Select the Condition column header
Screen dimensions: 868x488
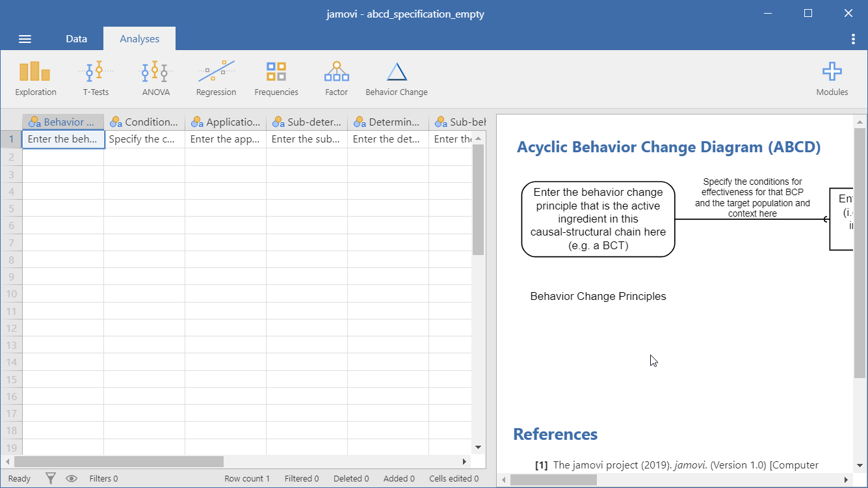point(144,122)
